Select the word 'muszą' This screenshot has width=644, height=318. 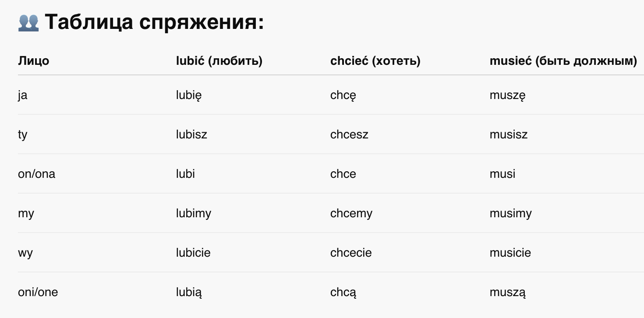(x=507, y=293)
